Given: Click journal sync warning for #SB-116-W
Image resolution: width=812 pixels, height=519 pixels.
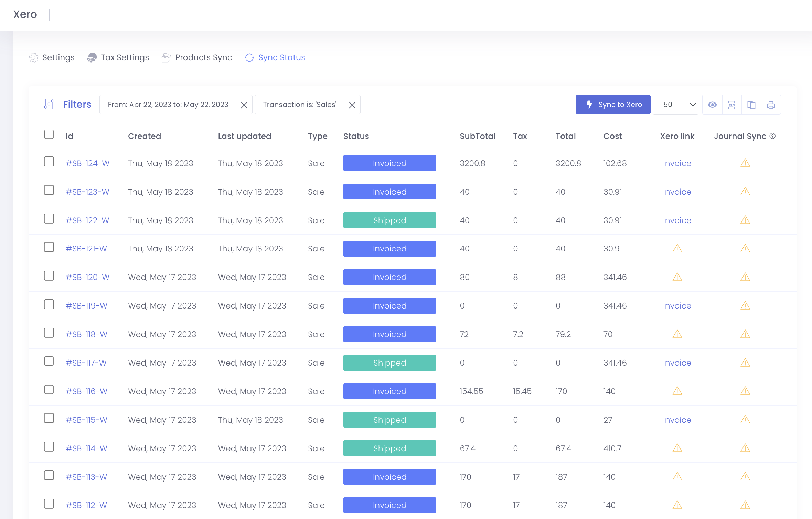Looking at the screenshot, I should 745,391.
